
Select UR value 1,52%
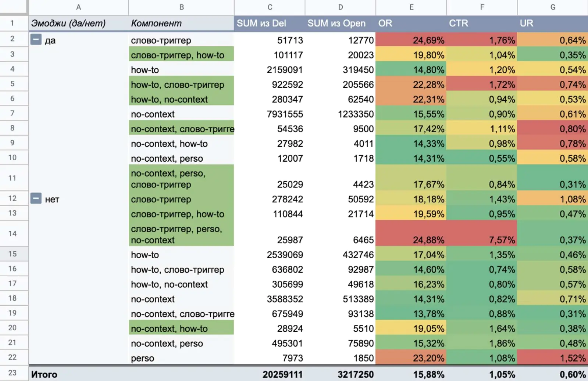point(553,357)
